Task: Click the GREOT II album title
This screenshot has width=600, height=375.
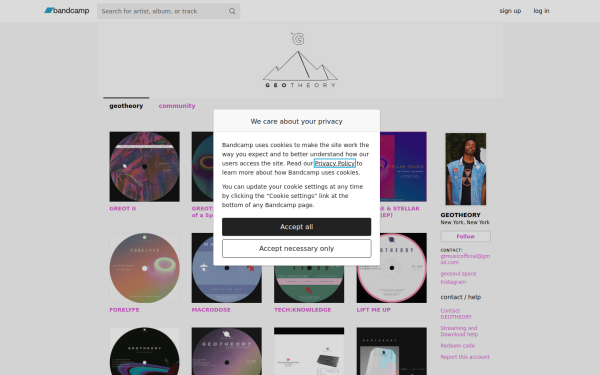Action: (122, 209)
